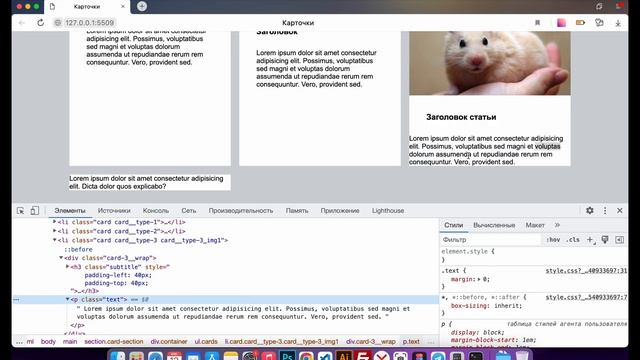Open the Память tab

pos(297,211)
